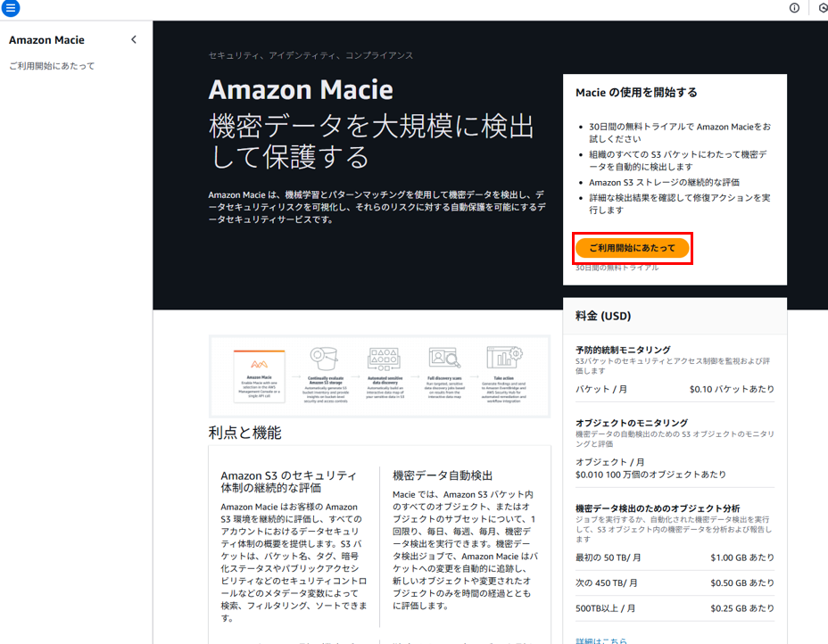Click the オブジェクトのモニタリング heading
This screenshot has height=644, width=828.
[x=632, y=423]
